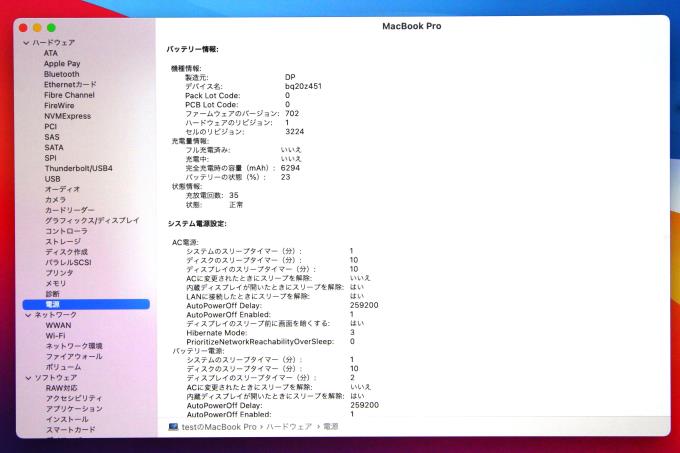The height and width of the screenshot is (453, 680).
Task: Click the cycle count value 35
Action: tap(234, 195)
